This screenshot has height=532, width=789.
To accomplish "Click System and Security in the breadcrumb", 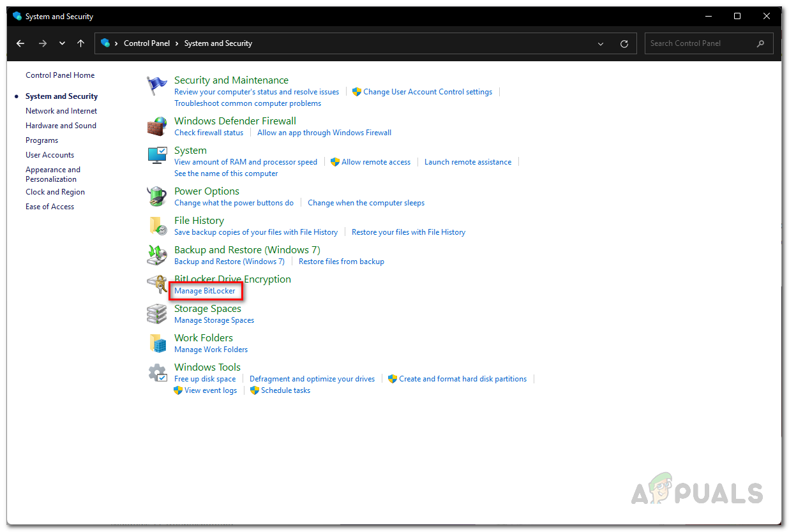I will pos(218,43).
